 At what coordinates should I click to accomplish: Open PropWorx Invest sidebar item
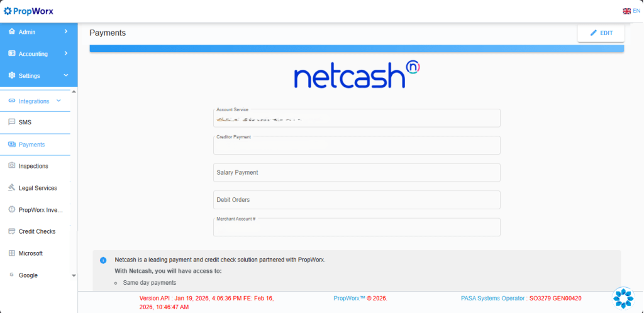(40, 210)
